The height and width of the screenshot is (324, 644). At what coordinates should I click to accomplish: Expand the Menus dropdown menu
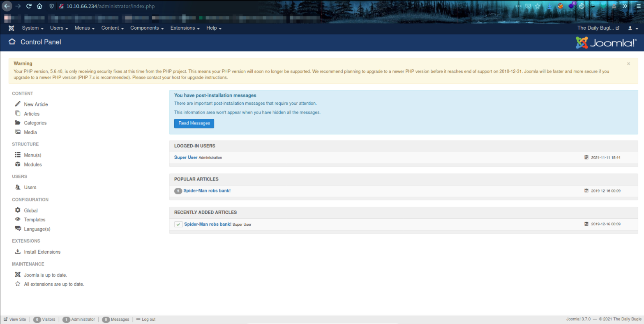[85, 28]
